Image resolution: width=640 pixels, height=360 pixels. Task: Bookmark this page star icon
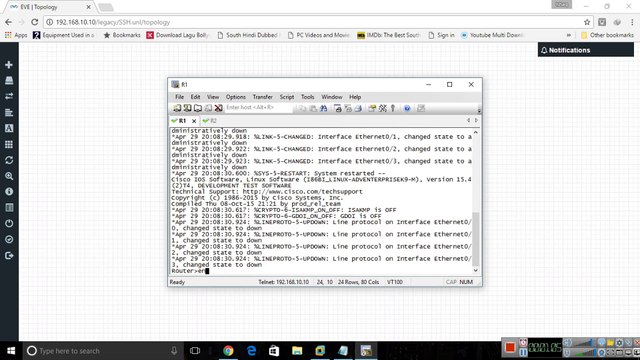tap(587, 22)
